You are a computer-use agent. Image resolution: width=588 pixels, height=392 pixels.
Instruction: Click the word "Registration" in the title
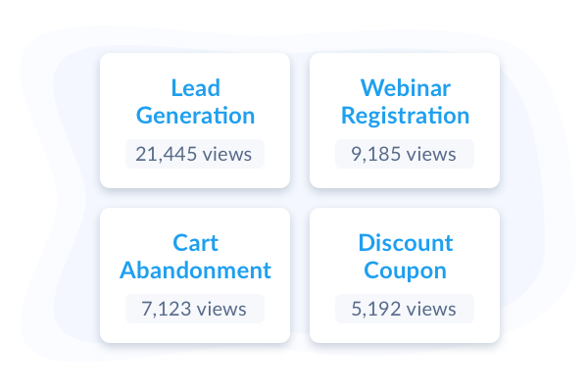406,116
